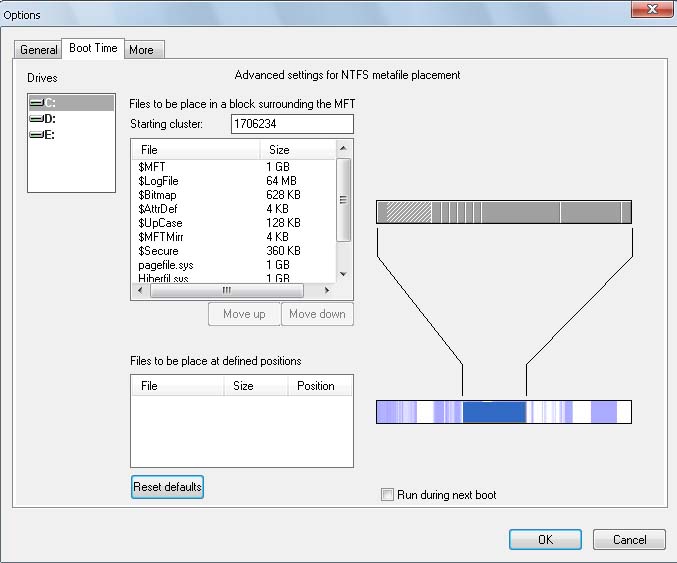
Task: Click the file list scroll down arrow
Action: 343,274
